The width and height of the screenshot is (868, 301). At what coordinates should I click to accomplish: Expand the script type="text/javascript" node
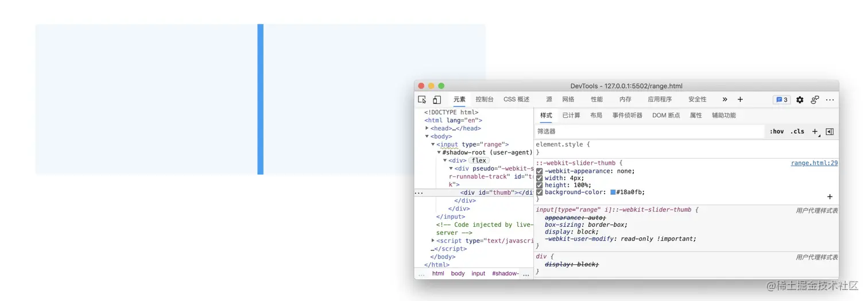coord(433,241)
